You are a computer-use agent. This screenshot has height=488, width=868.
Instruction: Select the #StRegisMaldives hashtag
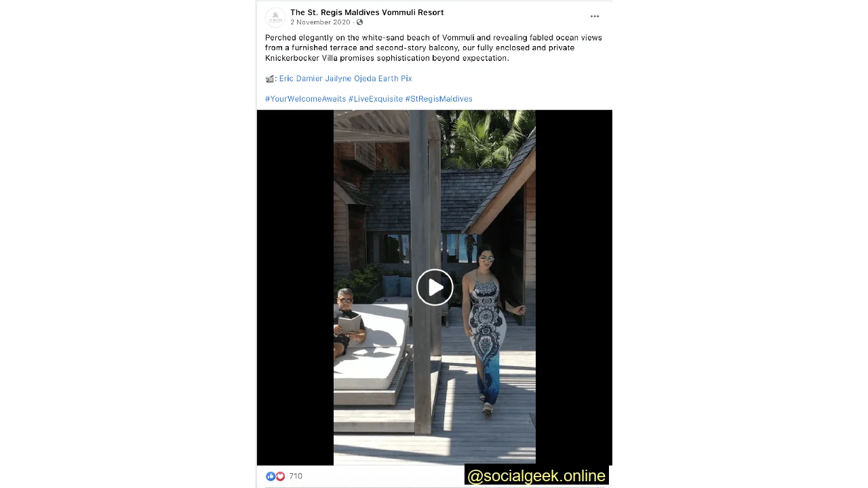coord(439,99)
